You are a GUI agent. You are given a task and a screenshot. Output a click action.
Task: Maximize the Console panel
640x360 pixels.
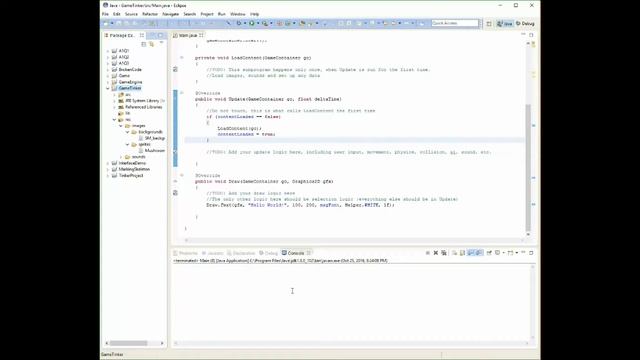(531, 253)
